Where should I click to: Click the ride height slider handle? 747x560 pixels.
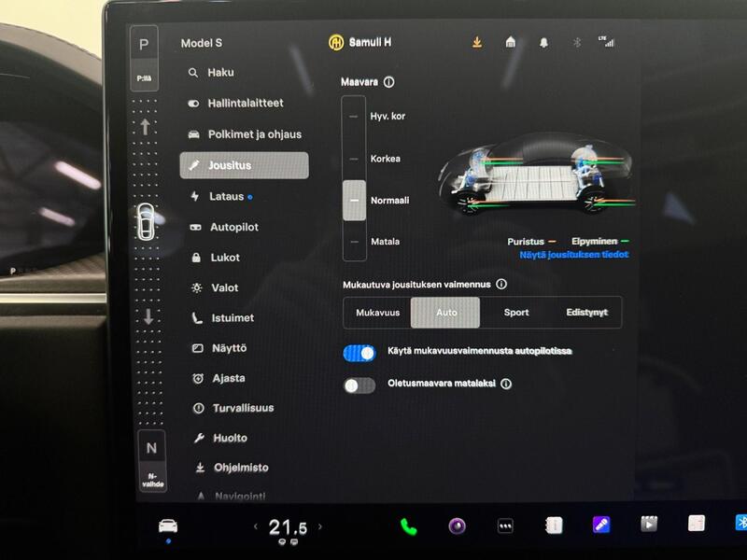354,200
